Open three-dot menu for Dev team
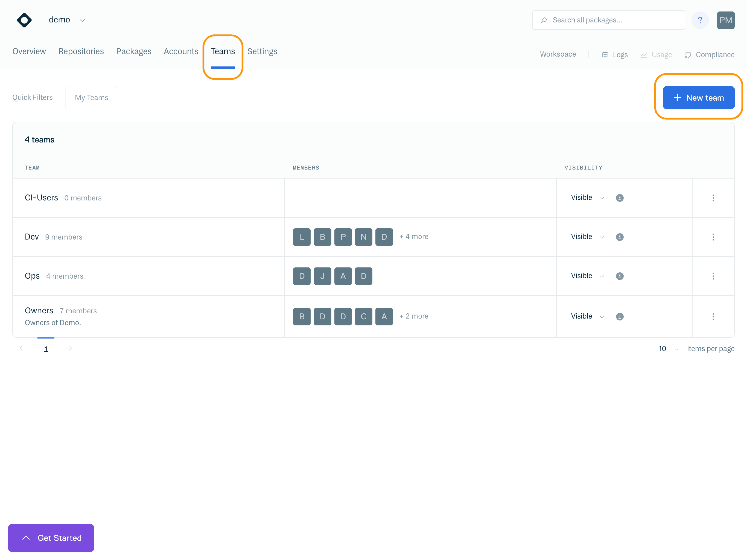 [713, 237]
